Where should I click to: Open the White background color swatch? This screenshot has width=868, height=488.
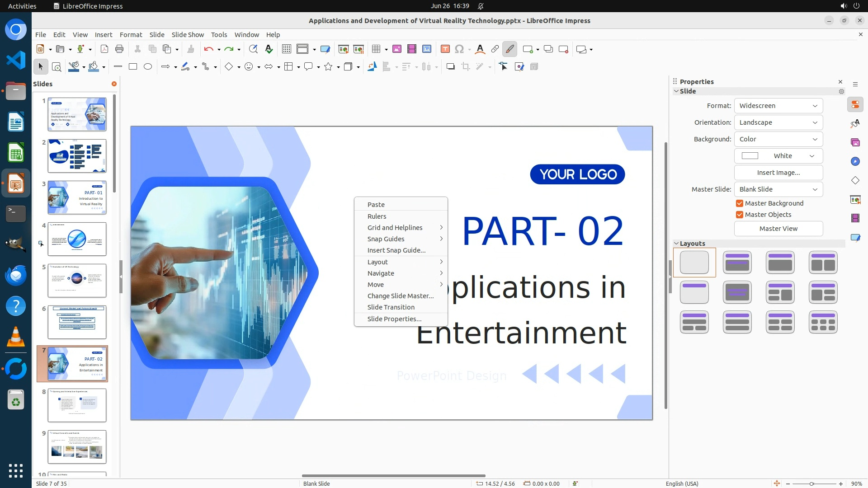tap(778, 156)
